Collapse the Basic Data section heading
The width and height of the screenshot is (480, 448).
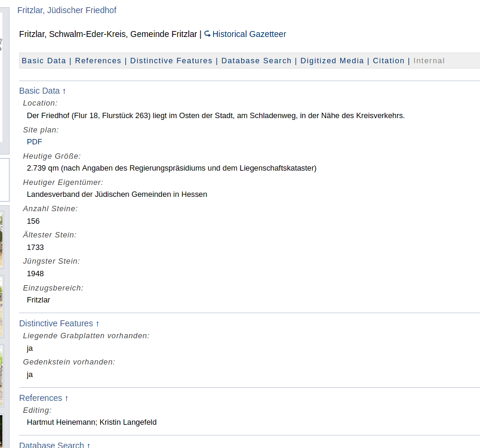click(x=39, y=91)
